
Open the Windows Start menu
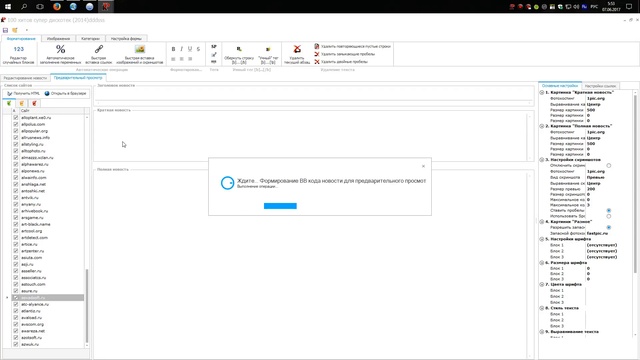tap(8, 7)
